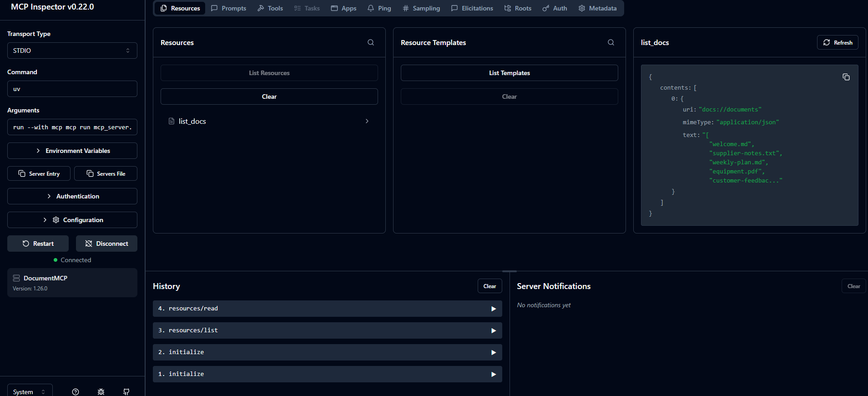Expand history entry 3. resources/list
Image resolution: width=868 pixels, height=396 pixels.
tap(328, 330)
